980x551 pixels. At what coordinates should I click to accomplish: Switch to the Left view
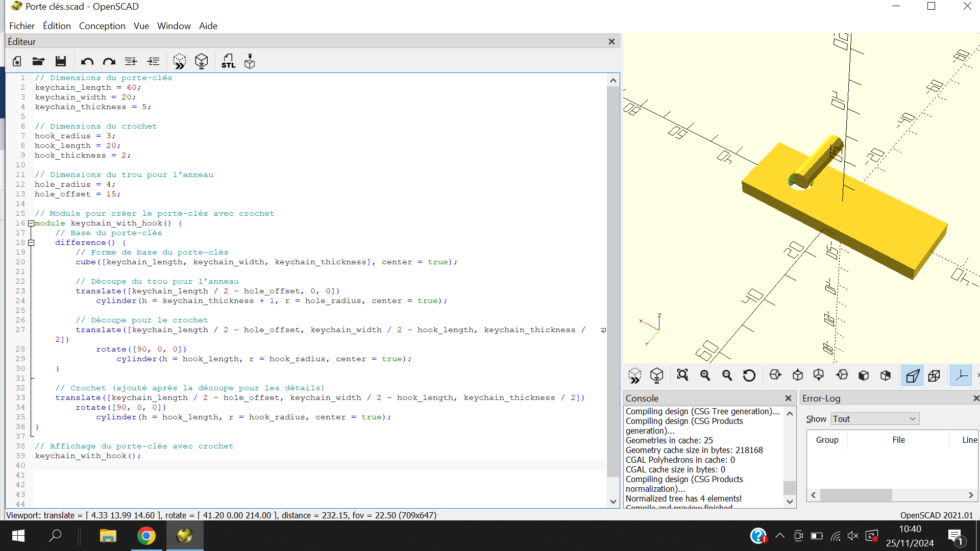(x=842, y=375)
